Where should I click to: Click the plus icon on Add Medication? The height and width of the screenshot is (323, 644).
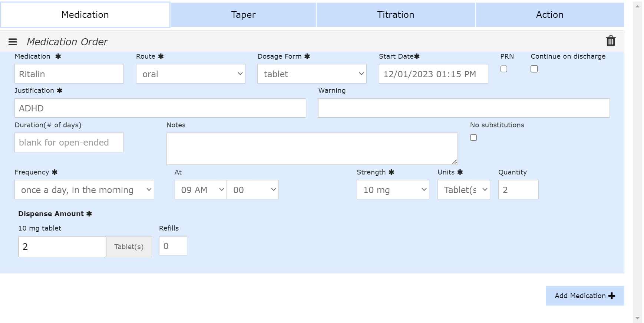pos(612,296)
